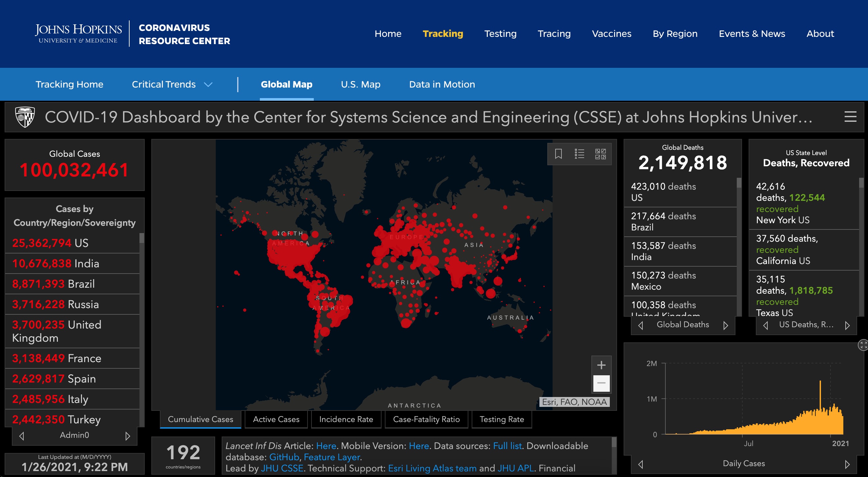Image resolution: width=868 pixels, height=477 pixels.
Task: Click the Johns Hopkins University logo
Action: tap(78, 33)
